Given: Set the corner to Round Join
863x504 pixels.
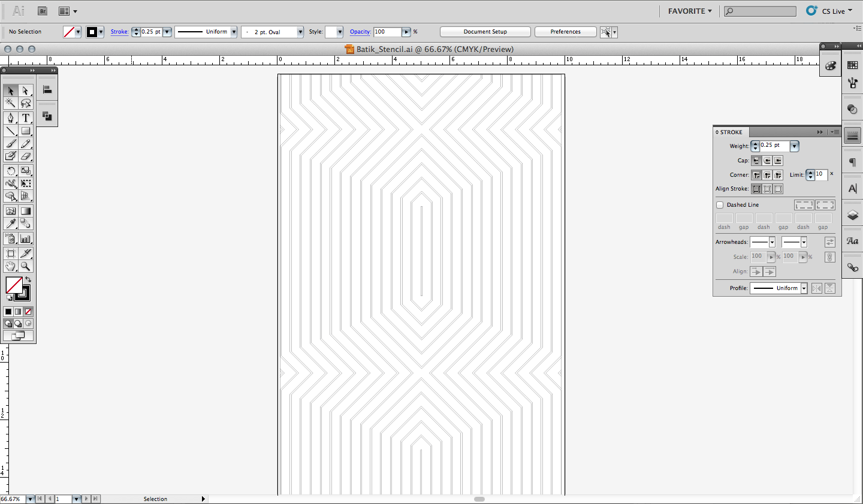Looking at the screenshot, I should click(x=767, y=175).
